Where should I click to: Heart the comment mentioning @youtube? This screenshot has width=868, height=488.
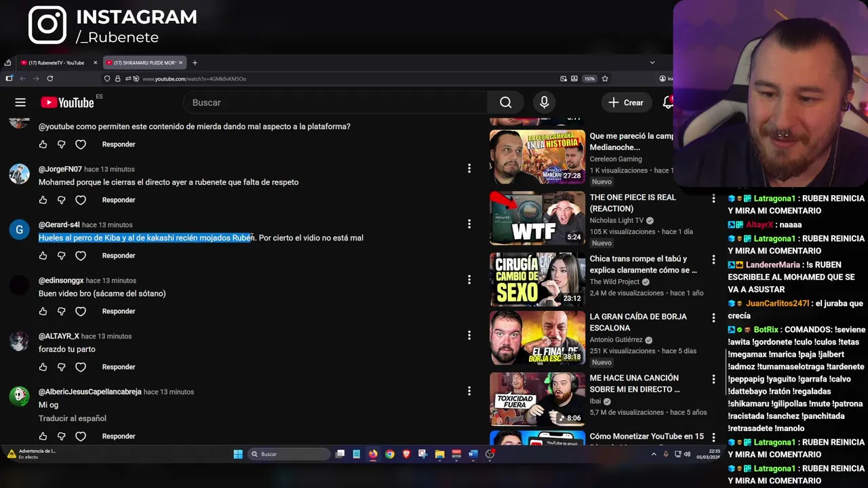tap(81, 144)
